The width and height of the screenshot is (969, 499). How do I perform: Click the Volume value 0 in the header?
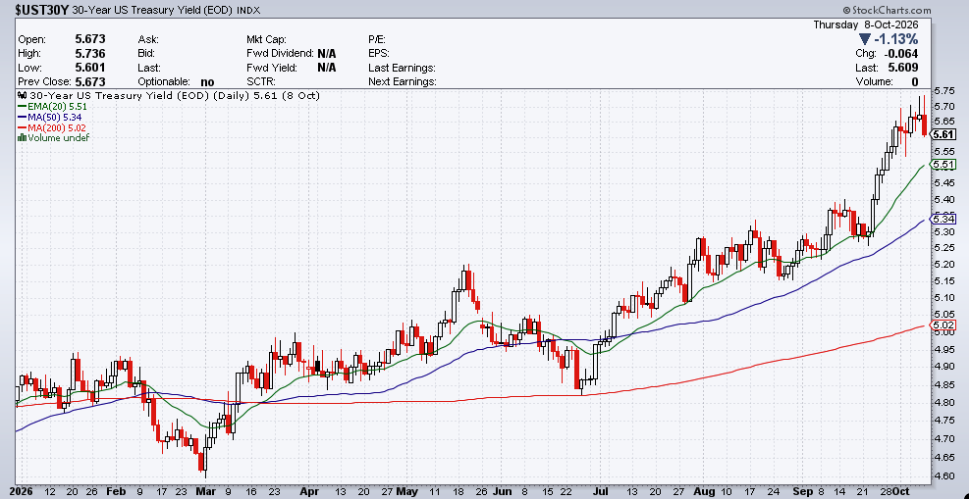915,82
